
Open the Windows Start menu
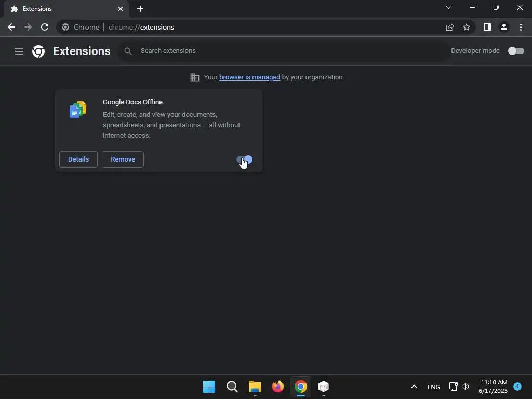(209, 387)
